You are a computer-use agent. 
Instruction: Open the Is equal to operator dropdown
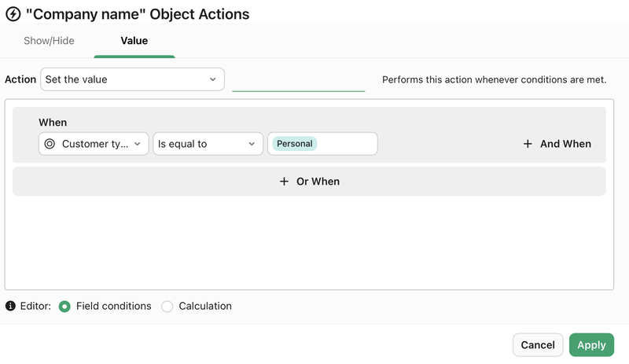[x=208, y=144]
